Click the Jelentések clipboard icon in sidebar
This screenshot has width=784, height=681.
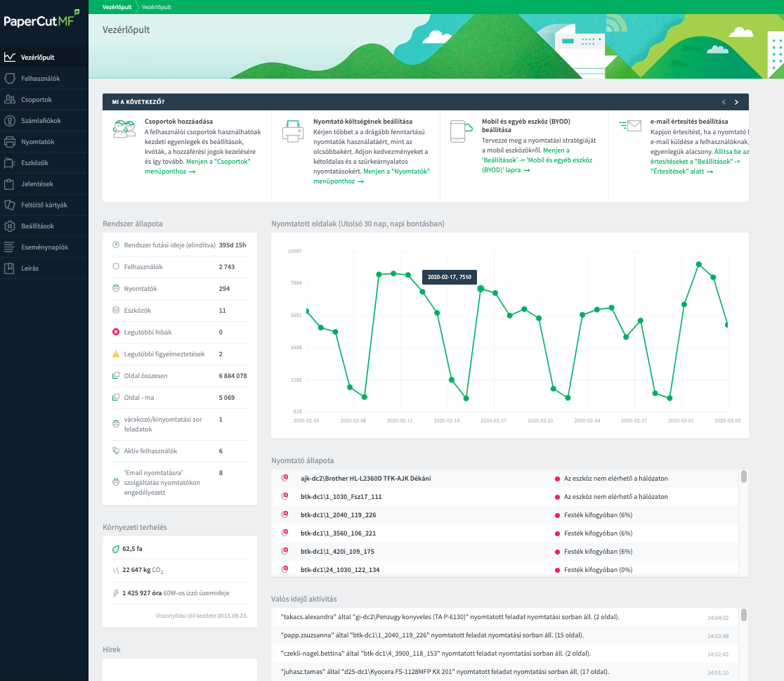[x=9, y=184]
